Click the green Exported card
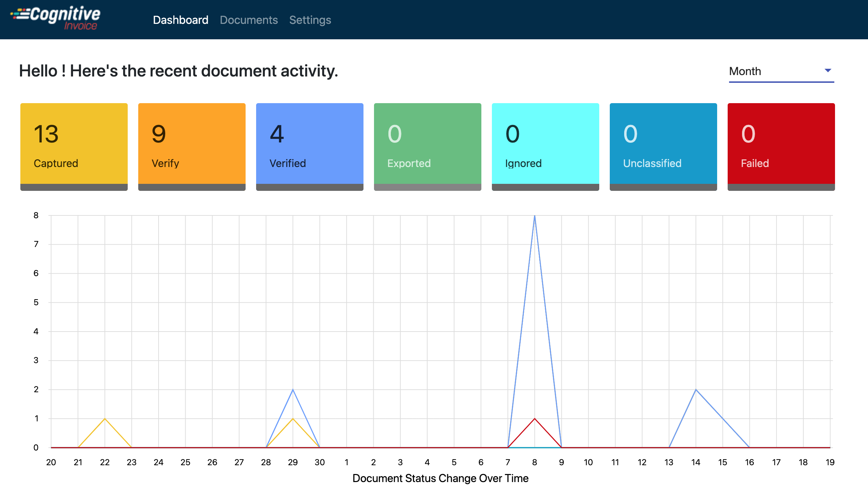This screenshot has width=868, height=501. 427,144
